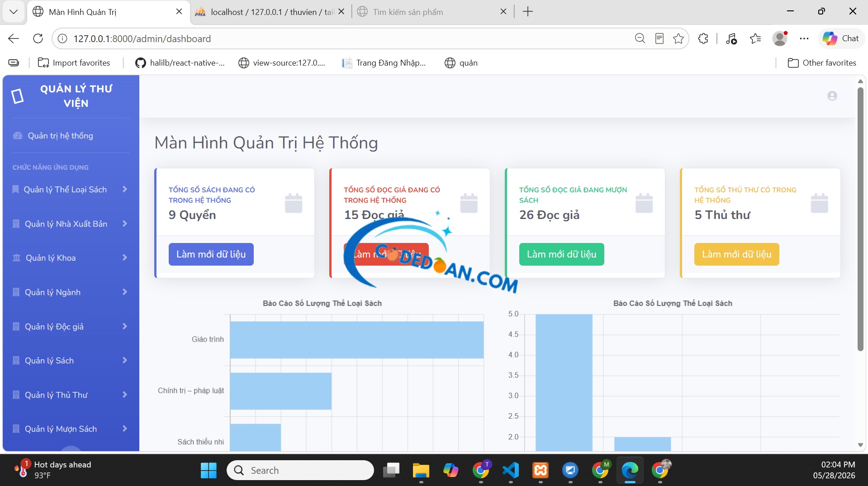
Task: Expand the Quản lý Ngành chevron
Action: (x=125, y=292)
